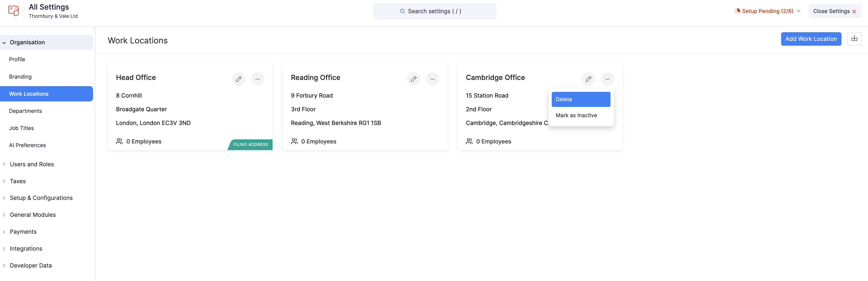Click Reading Office employees people icon
The image size is (868, 281).
[x=294, y=141]
